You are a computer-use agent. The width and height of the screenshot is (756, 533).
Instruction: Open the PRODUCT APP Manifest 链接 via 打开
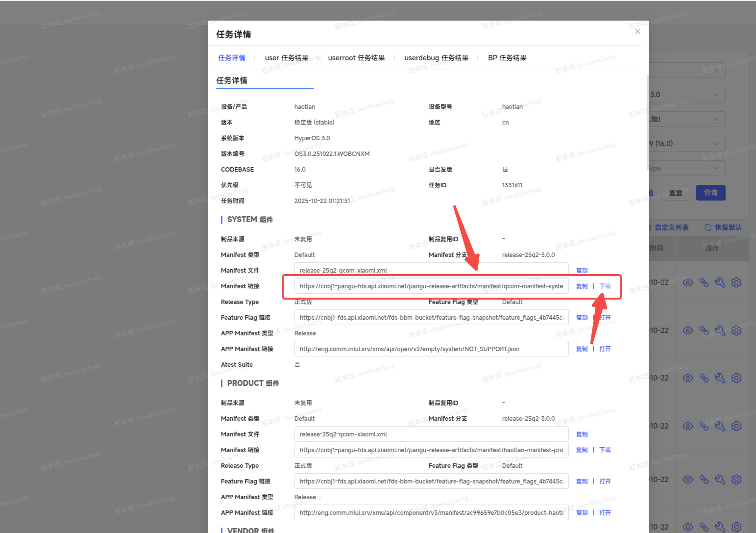click(605, 513)
